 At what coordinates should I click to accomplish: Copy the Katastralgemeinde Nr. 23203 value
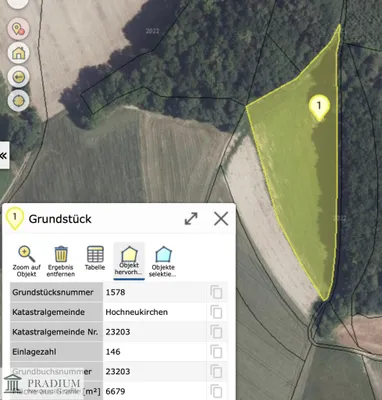(x=216, y=332)
